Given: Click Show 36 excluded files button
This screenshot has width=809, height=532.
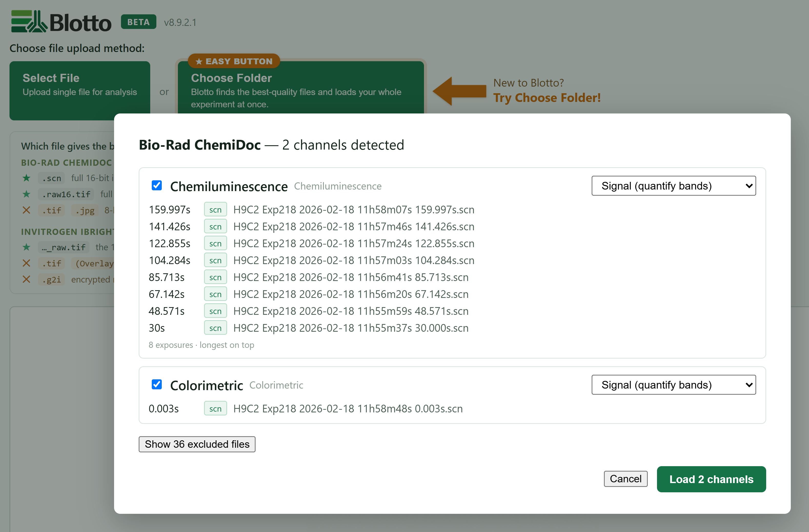Looking at the screenshot, I should point(197,444).
